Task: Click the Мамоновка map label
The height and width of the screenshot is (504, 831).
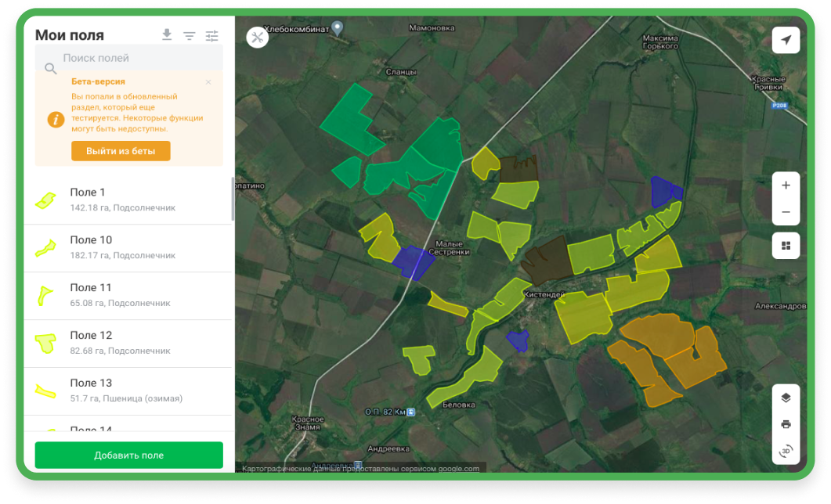Action: point(432,28)
